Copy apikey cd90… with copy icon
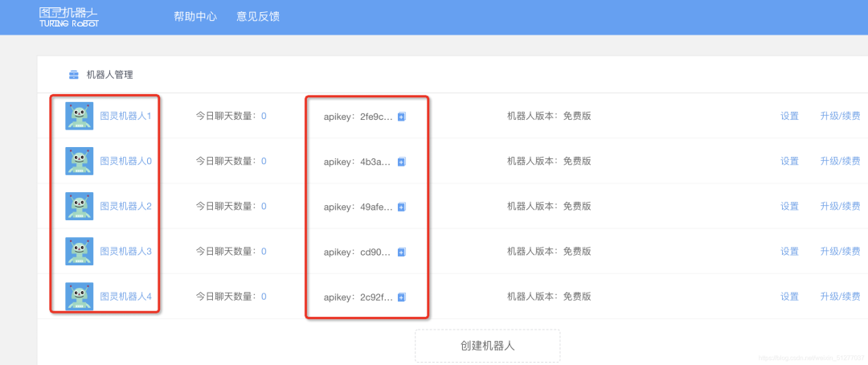 coord(402,252)
